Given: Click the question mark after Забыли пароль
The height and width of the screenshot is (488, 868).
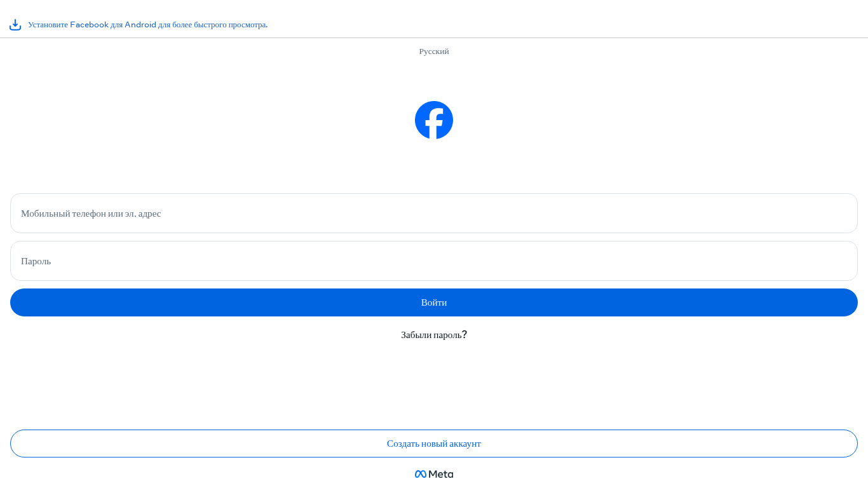Looking at the screenshot, I should pyautogui.click(x=465, y=335).
